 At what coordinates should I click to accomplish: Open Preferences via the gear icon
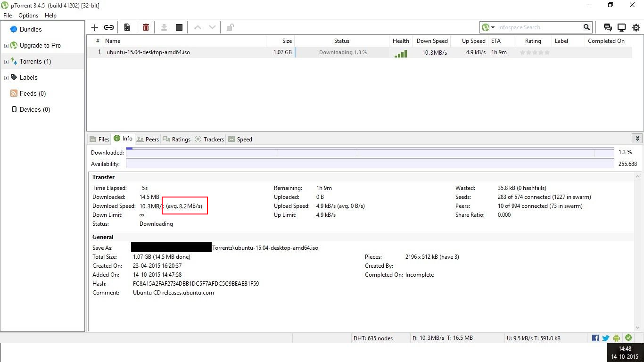click(x=636, y=27)
